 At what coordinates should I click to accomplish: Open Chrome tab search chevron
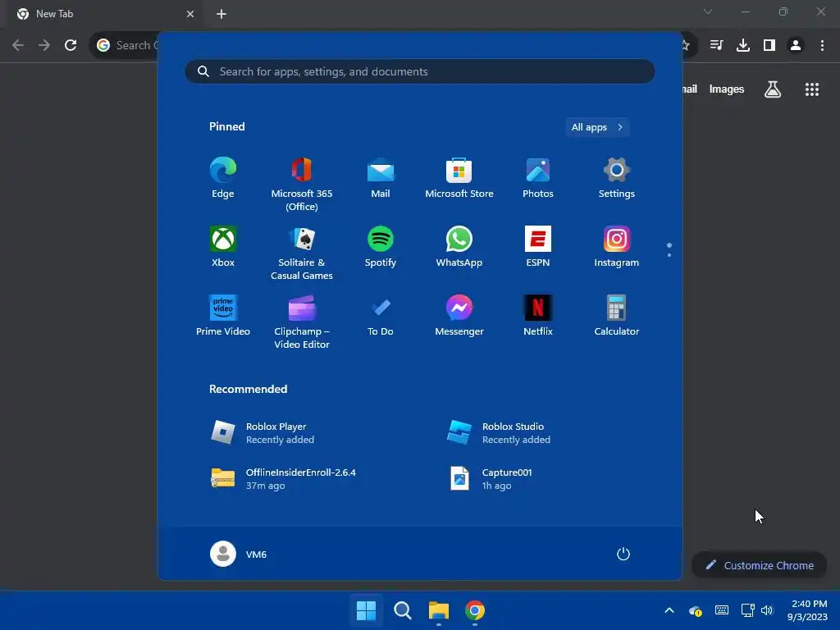pos(708,11)
